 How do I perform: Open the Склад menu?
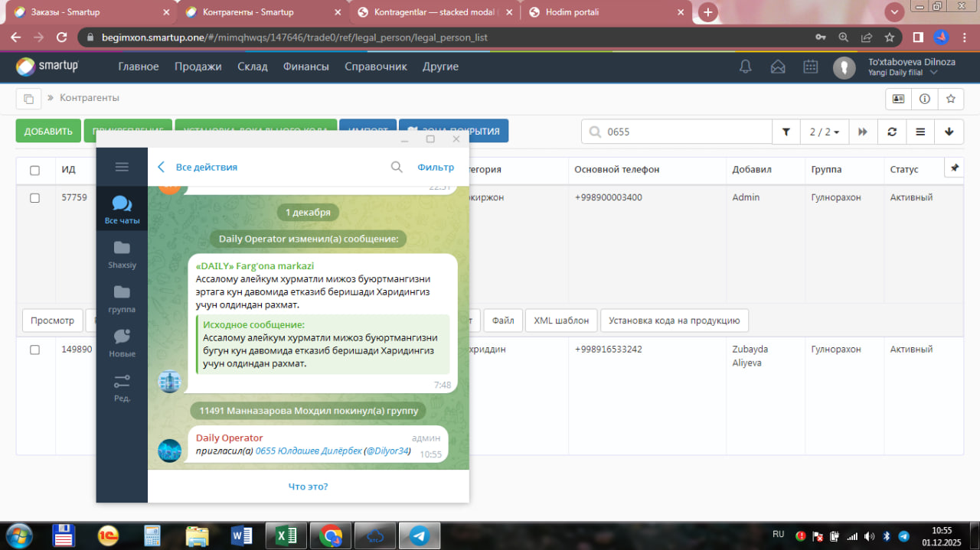tap(253, 67)
